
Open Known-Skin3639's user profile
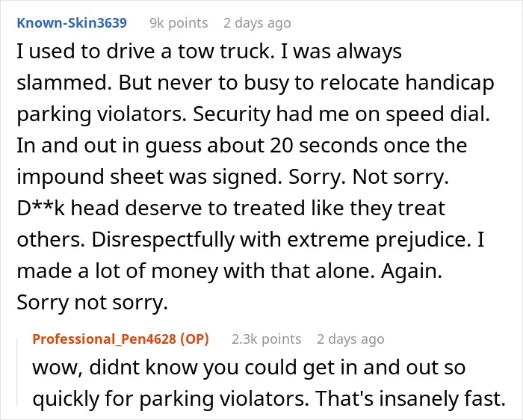(x=72, y=23)
